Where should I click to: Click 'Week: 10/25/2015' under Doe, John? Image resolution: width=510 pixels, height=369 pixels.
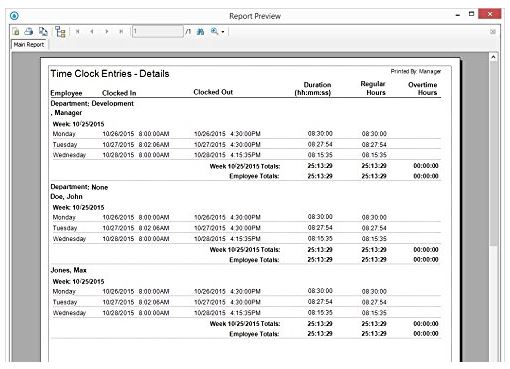pos(78,207)
